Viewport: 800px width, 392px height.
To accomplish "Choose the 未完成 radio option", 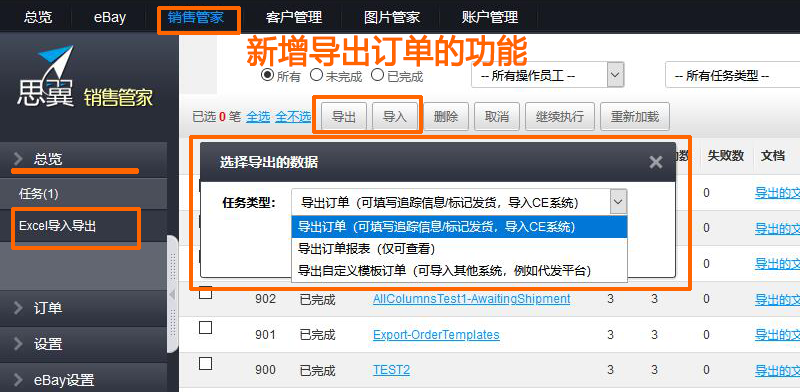I will 316,75.
